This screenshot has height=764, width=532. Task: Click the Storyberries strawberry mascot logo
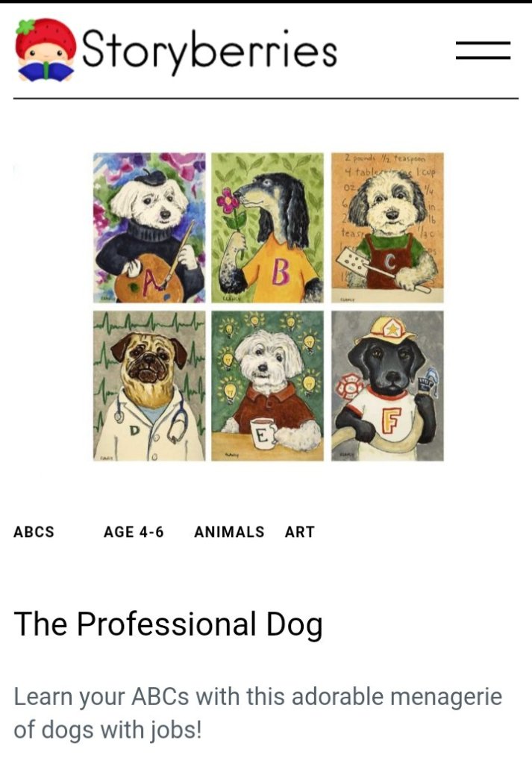tap(46, 50)
